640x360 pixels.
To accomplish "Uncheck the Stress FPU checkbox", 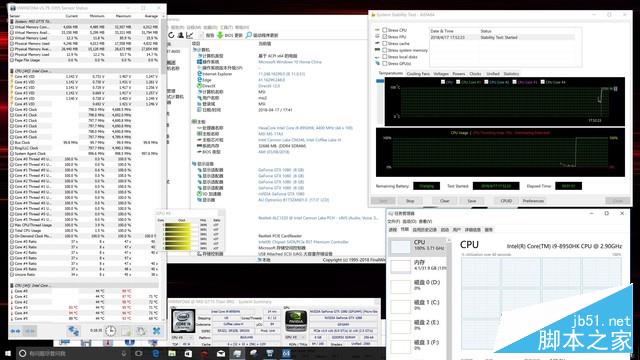I will point(384,37).
